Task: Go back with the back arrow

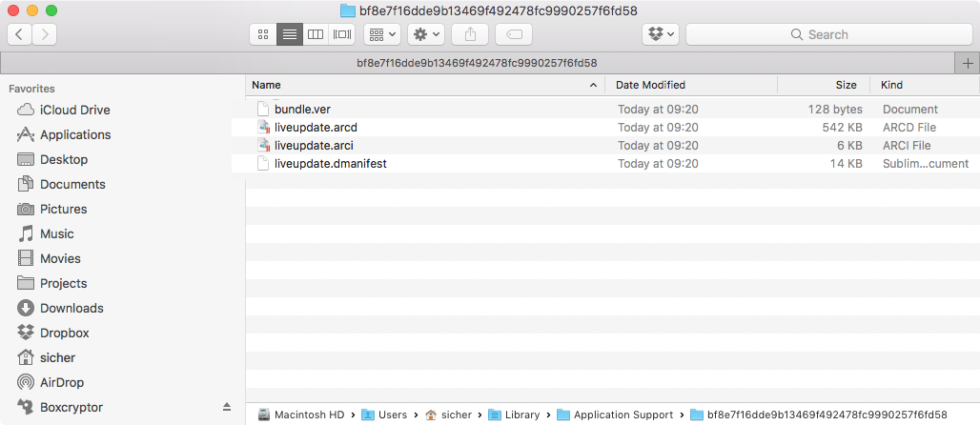Action: coord(20,34)
